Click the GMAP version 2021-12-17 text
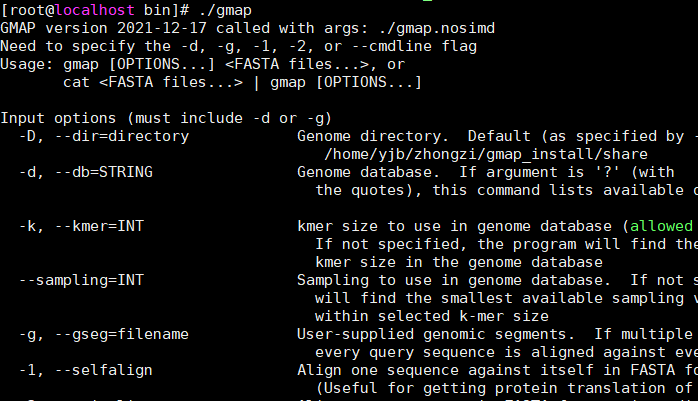 [x=104, y=28]
